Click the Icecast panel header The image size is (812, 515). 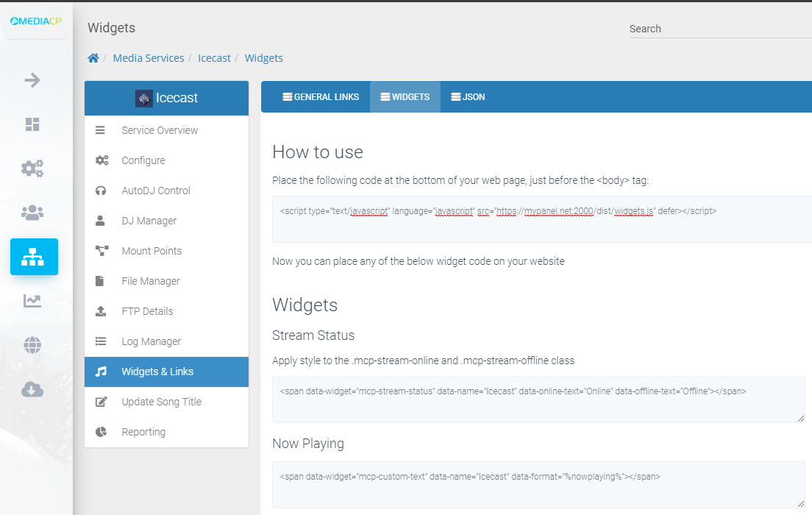pos(166,98)
